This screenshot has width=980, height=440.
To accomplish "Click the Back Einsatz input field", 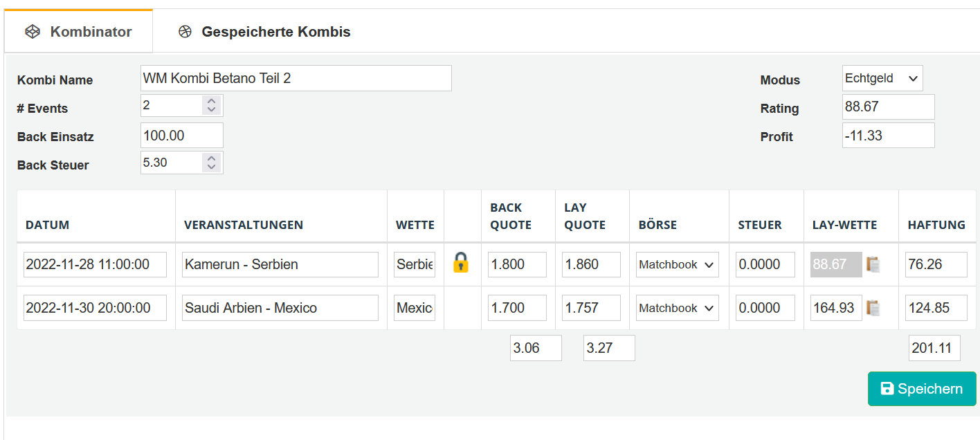I will 181,136.
